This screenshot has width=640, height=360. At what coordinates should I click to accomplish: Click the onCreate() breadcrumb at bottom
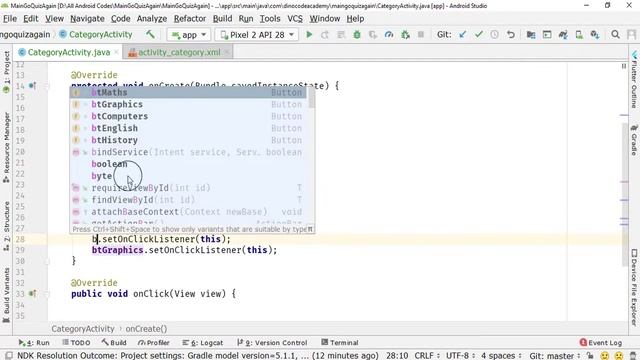point(146,329)
